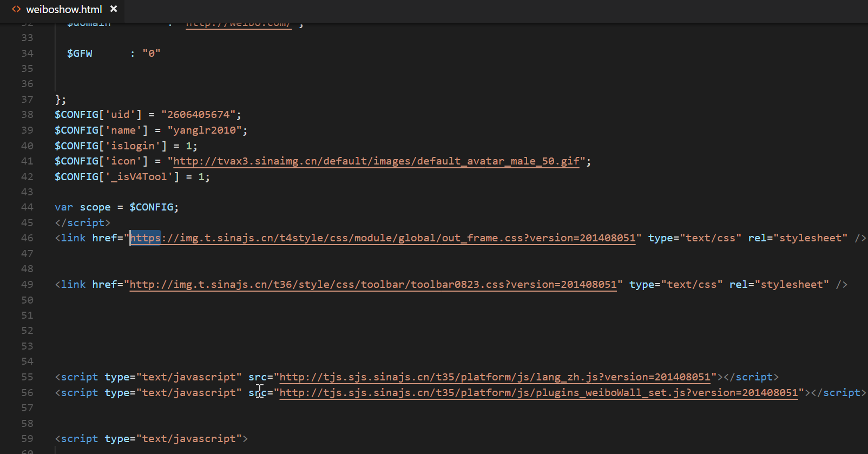Click line number 44 in the gutter

[x=27, y=207]
